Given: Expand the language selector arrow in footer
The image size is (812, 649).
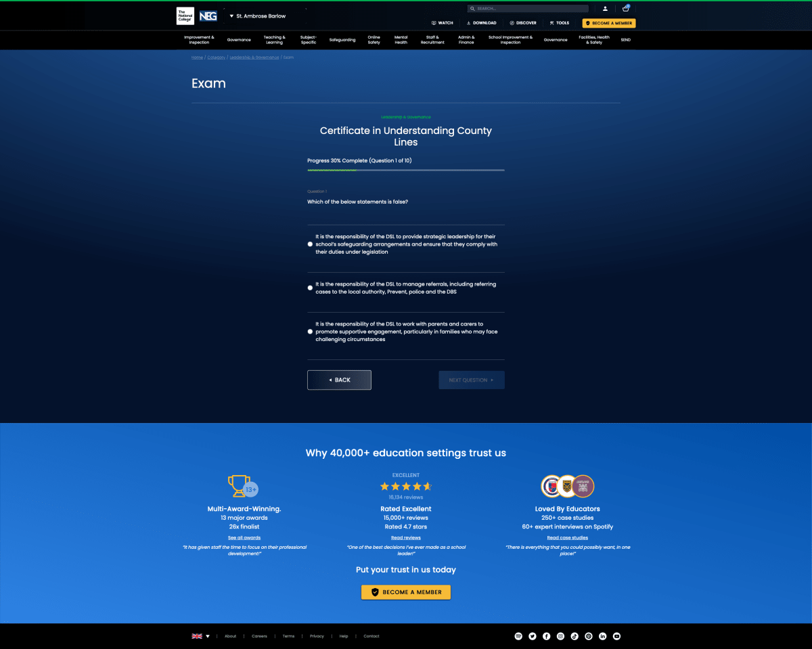Looking at the screenshot, I should (x=208, y=636).
